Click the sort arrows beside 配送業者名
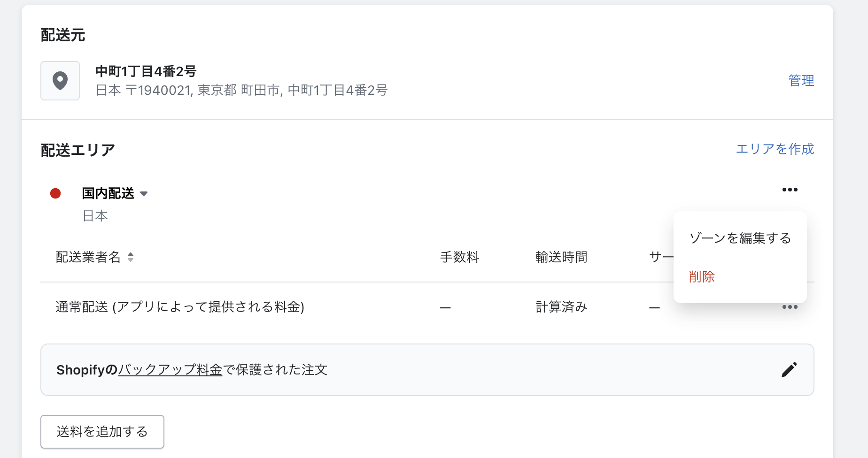The image size is (868, 458). click(131, 257)
